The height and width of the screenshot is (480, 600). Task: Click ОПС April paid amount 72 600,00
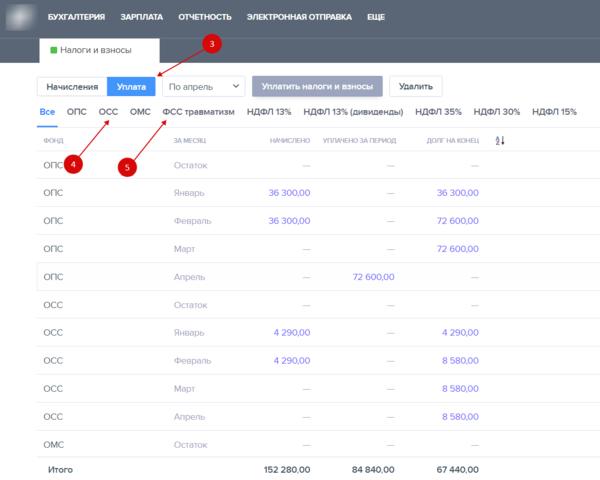click(373, 276)
